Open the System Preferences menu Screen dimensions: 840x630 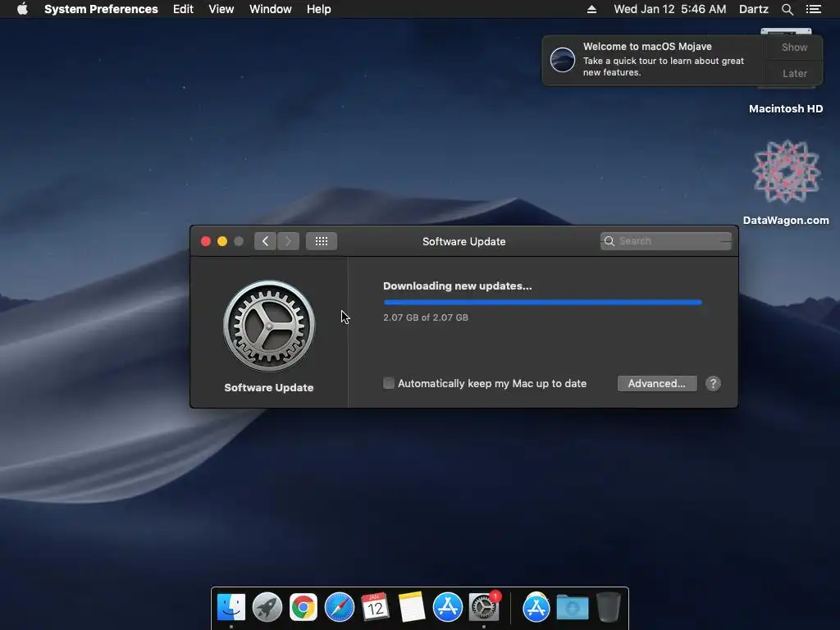coord(101,9)
